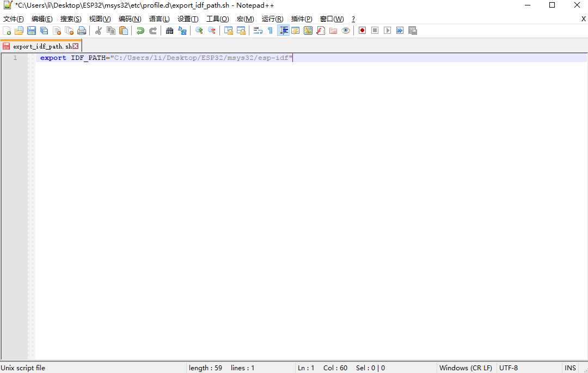
Task: Open the 窗口(W) menu
Action: pos(332,19)
